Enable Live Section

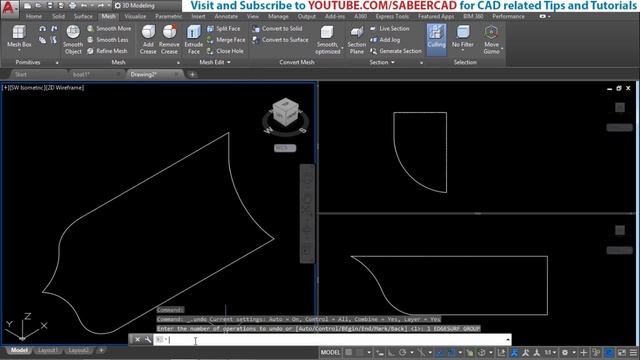pos(390,29)
